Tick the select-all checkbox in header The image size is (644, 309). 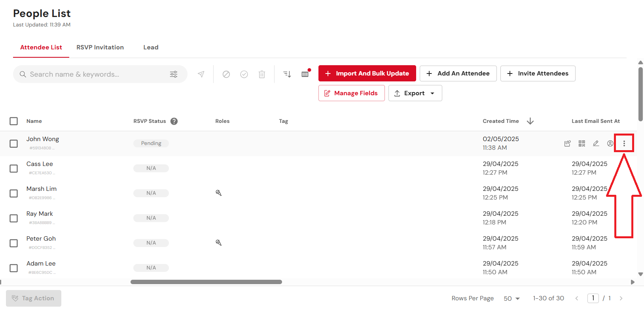click(14, 121)
